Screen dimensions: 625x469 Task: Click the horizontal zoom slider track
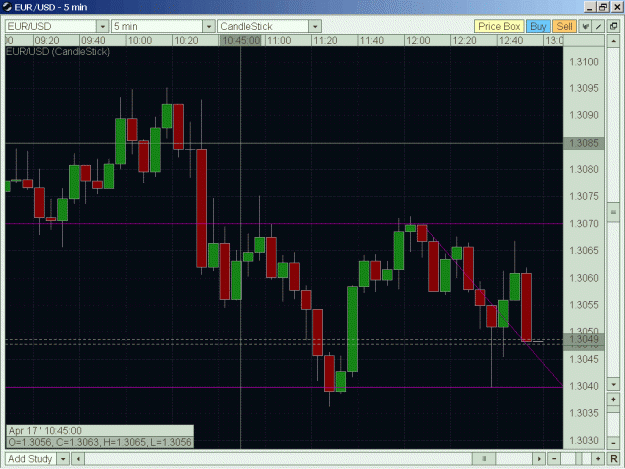pos(576,459)
